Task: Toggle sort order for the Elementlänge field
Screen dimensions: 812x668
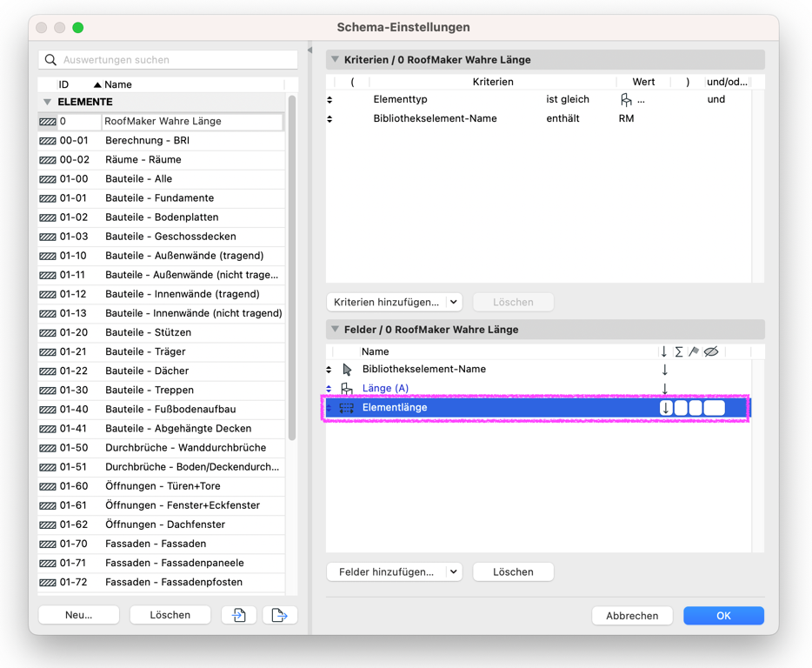Action: coord(666,408)
